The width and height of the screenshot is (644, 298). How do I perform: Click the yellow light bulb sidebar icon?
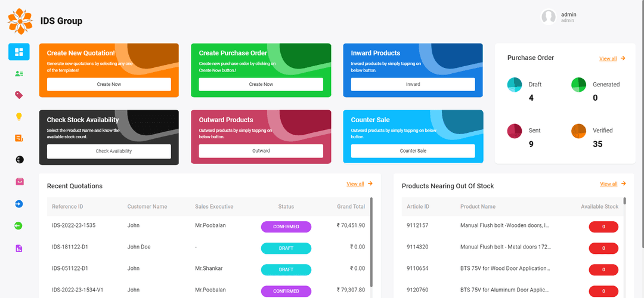[19, 116]
